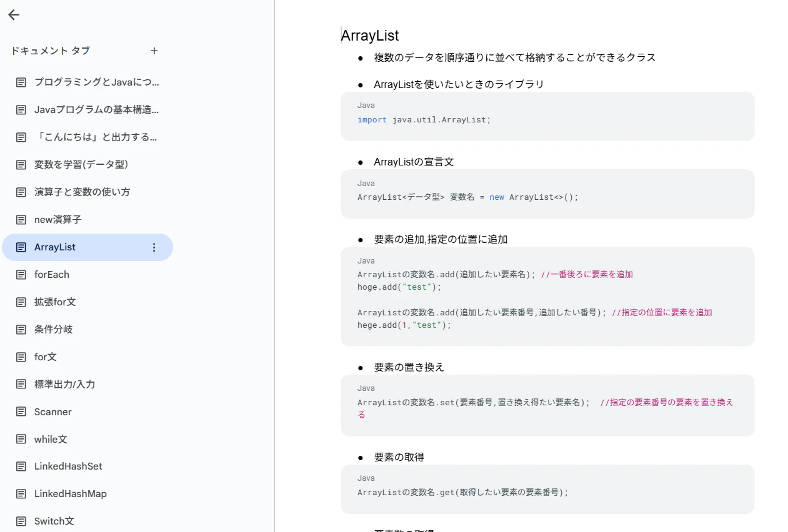
Task: Click the document icon beside 条件分岐
Action: (21, 330)
